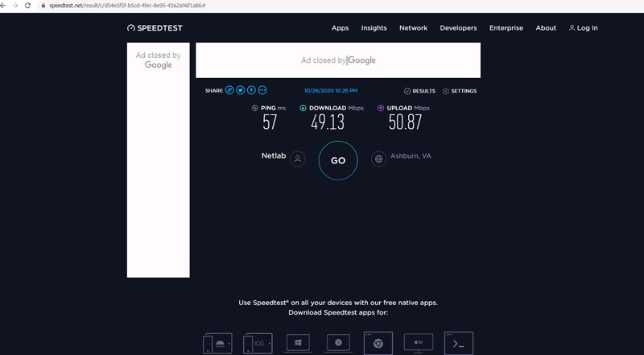
Task: Click the download arrow icon
Action: point(303,108)
